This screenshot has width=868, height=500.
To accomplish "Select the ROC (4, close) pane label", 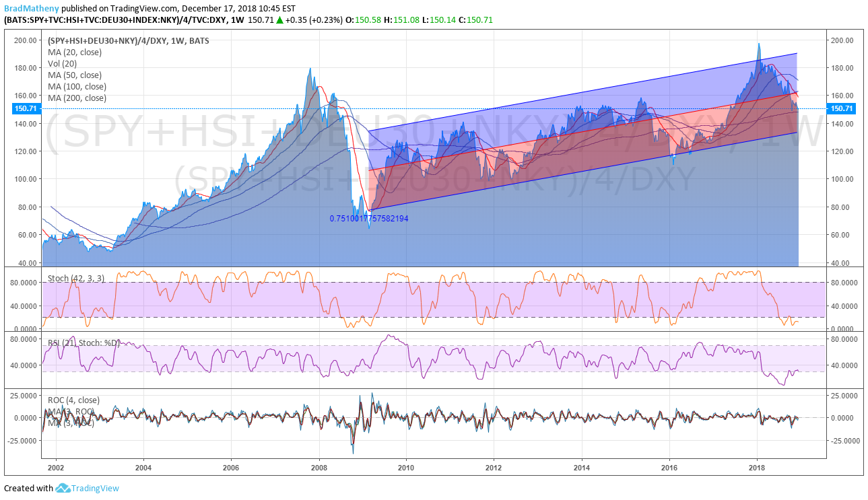I will [x=73, y=400].
